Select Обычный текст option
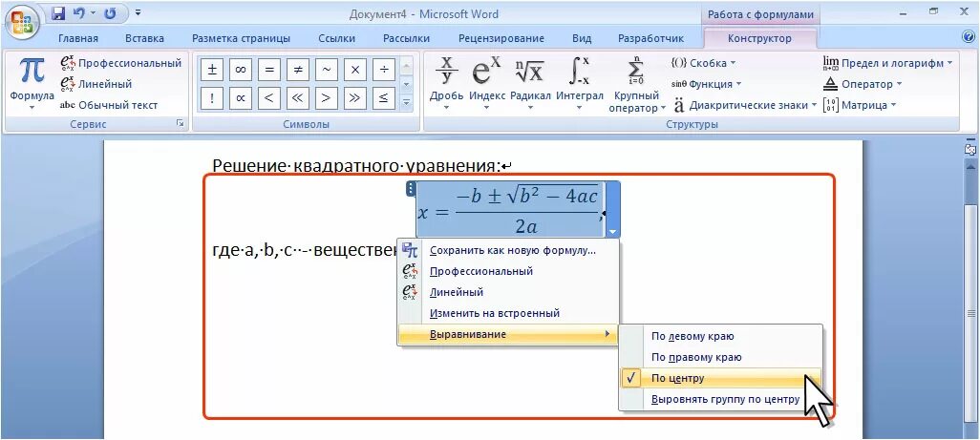Image resolution: width=980 pixels, height=440 pixels. pyautogui.click(x=109, y=105)
